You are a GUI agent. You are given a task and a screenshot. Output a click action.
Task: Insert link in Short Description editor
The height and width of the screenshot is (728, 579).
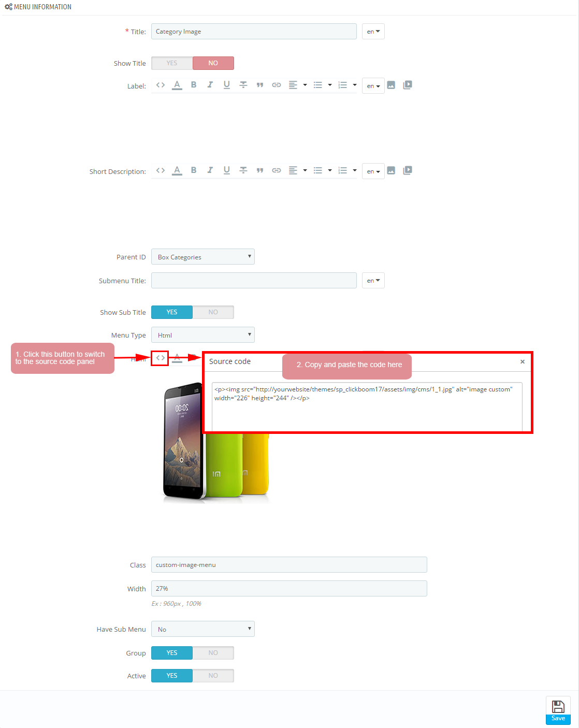tap(277, 170)
